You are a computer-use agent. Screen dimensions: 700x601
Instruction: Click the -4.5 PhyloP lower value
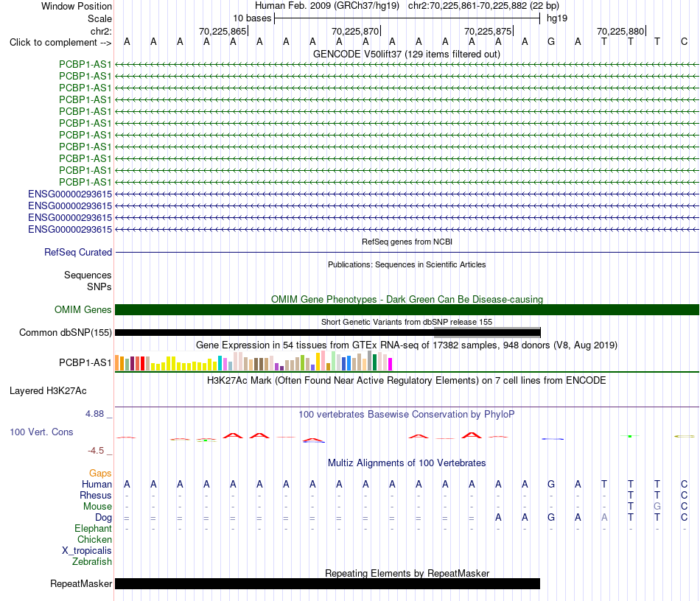[x=96, y=451]
